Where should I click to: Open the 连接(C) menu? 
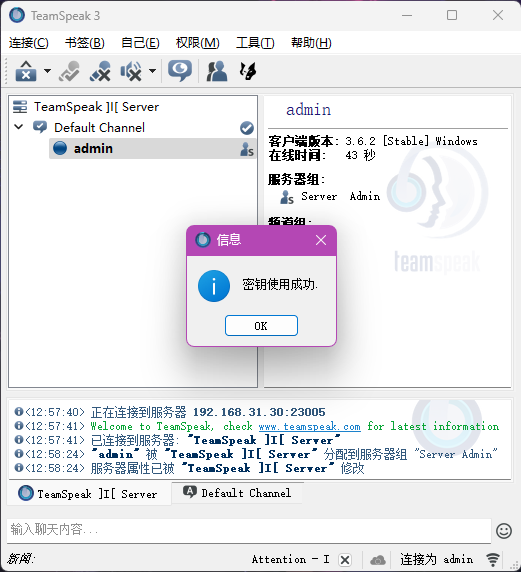tap(28, 43)
